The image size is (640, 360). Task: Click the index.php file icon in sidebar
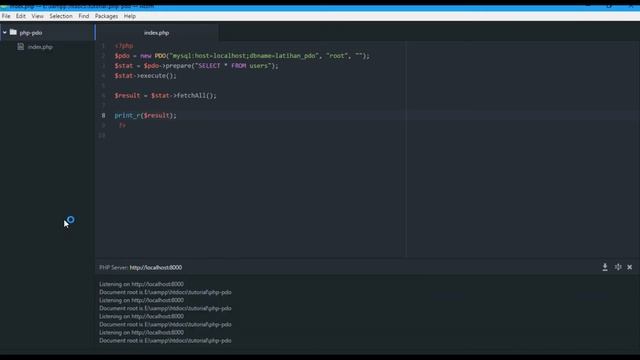(x=20, y=47)
